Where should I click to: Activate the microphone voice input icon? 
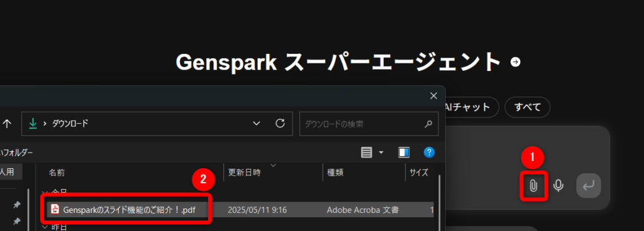pos(558,186)
